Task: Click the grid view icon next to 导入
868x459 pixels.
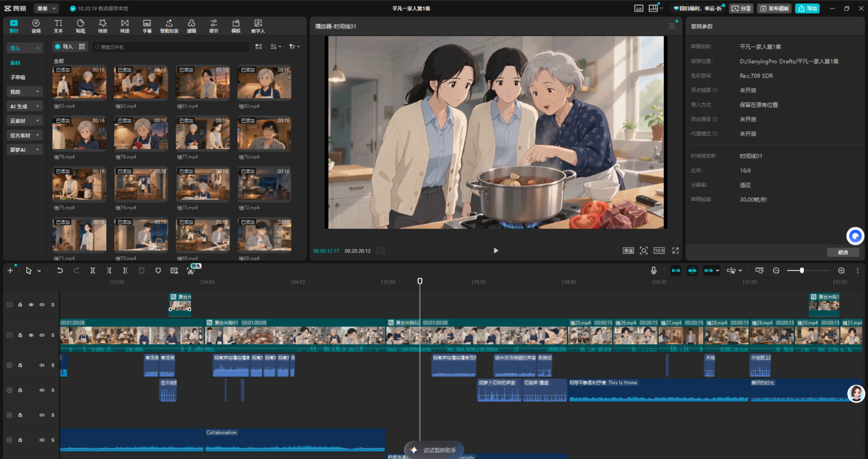Action: [x=82, y=46]
